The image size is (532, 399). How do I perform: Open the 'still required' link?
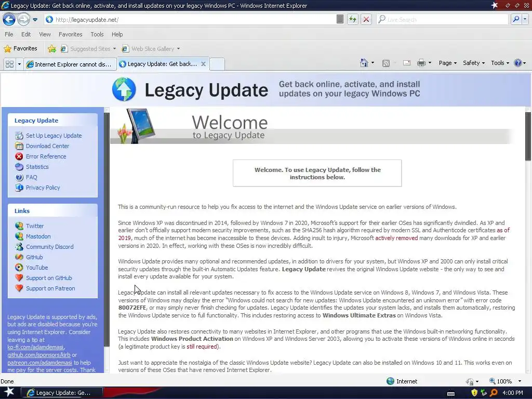[202, 347]
